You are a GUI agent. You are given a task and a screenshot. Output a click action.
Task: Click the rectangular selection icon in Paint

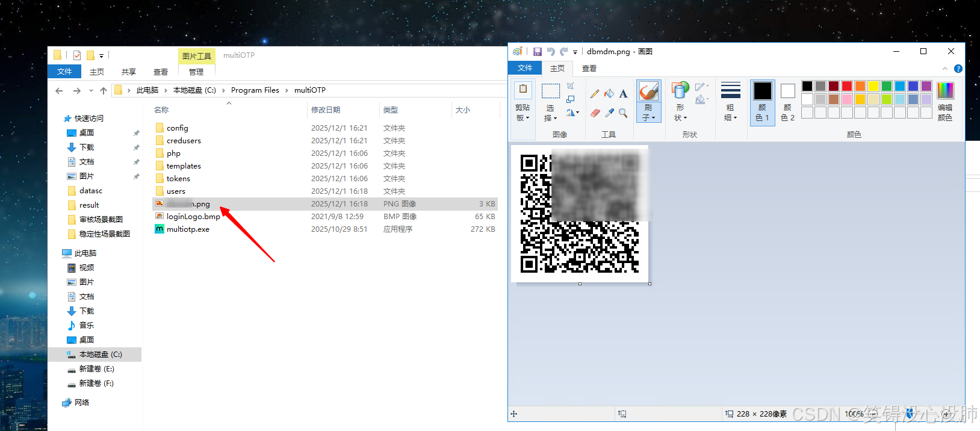coord(550,91)
